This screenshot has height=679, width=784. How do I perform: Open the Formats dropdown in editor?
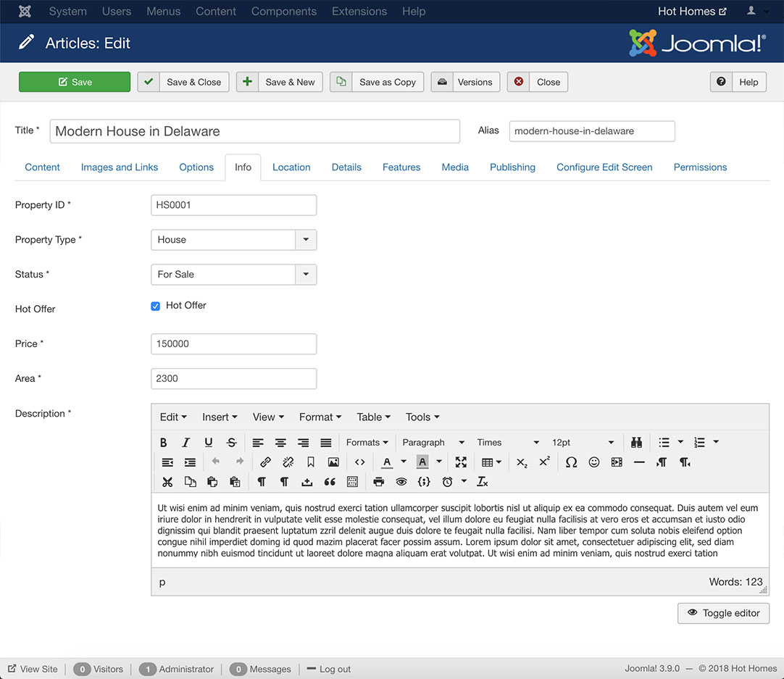367,443
